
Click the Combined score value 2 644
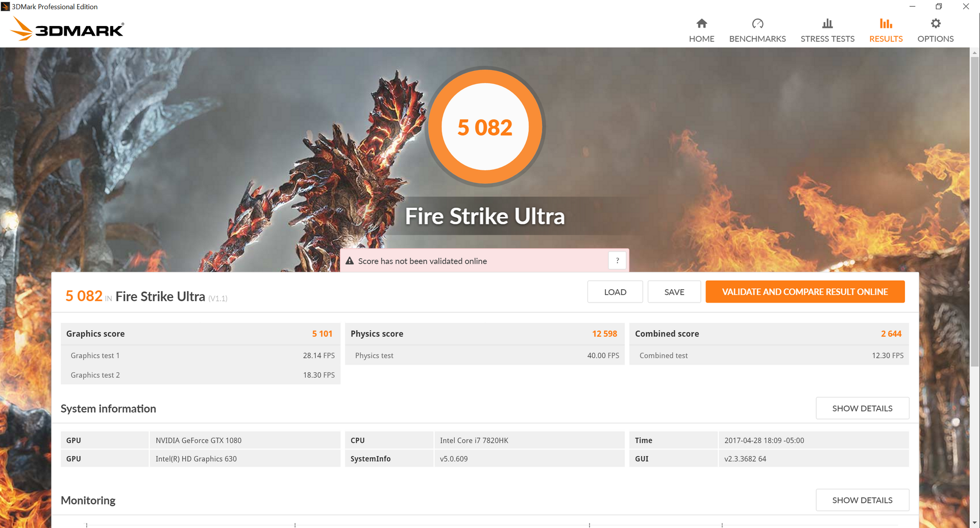pos(891,334)
